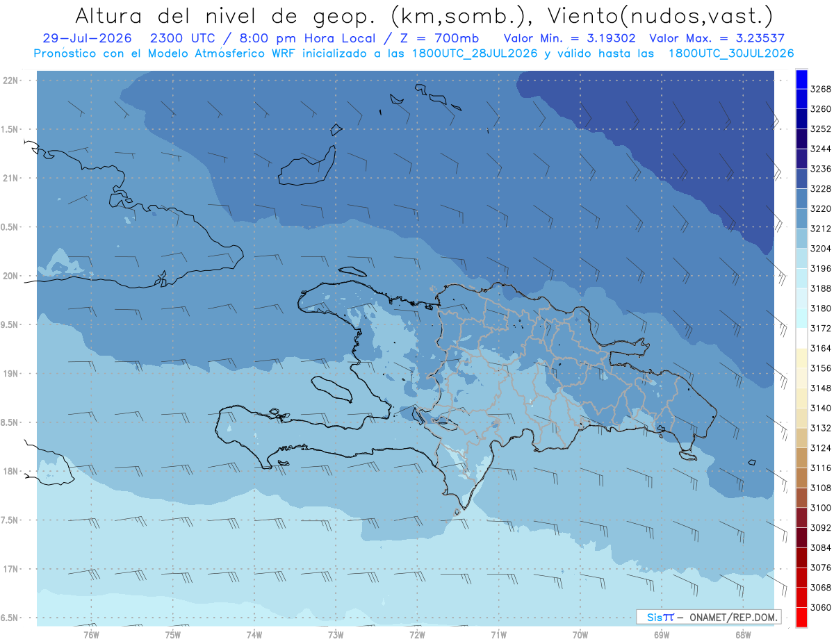
Task: Click the '21N' latitude label
Action: pyautogui.click(x=10, y=179)
